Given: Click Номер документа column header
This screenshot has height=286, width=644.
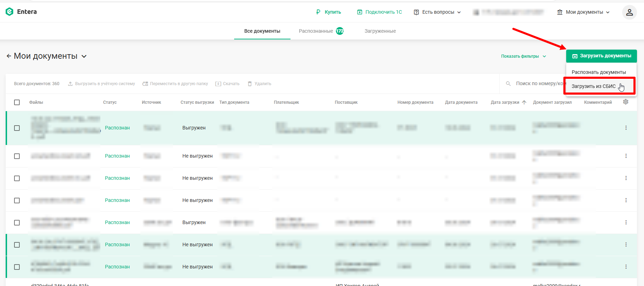Looking at the screenshot, I should [x=415, y=102].
